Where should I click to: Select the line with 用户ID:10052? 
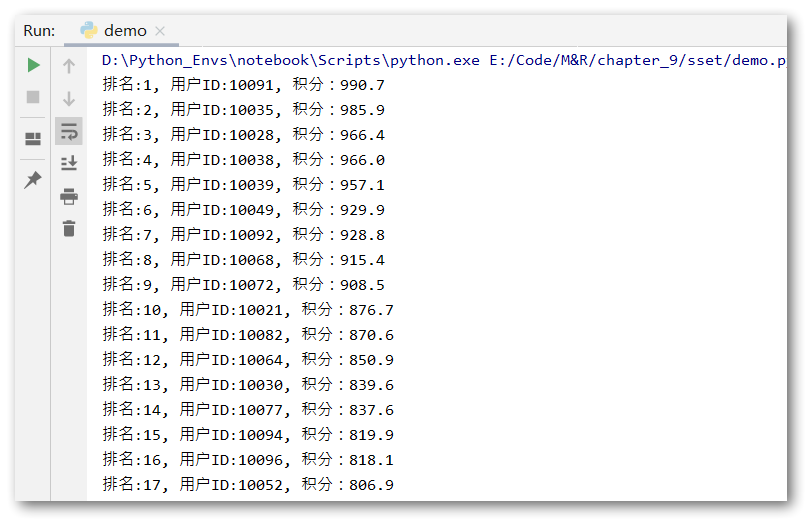pos(248,484)
